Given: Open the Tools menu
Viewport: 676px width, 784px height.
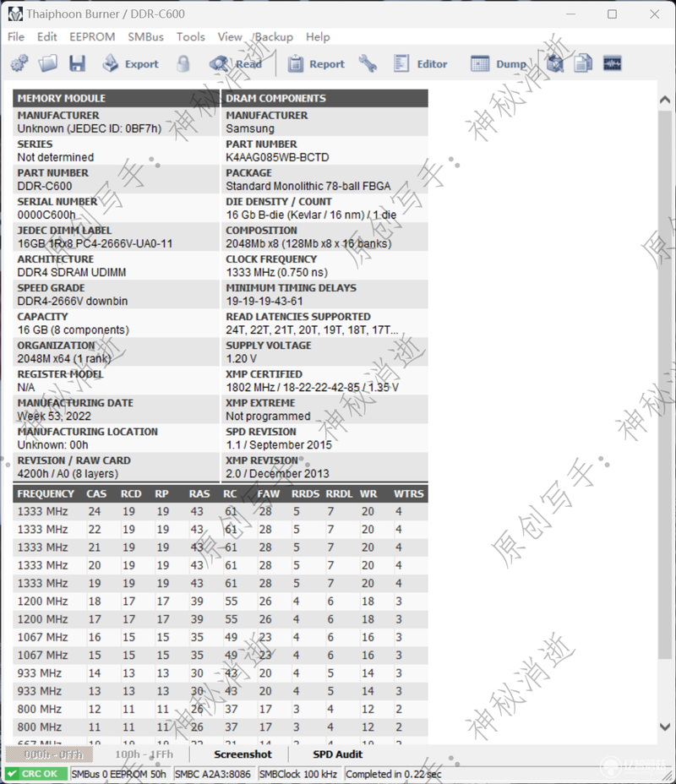Looking at the screenshot, I should [x=190, y=36].
